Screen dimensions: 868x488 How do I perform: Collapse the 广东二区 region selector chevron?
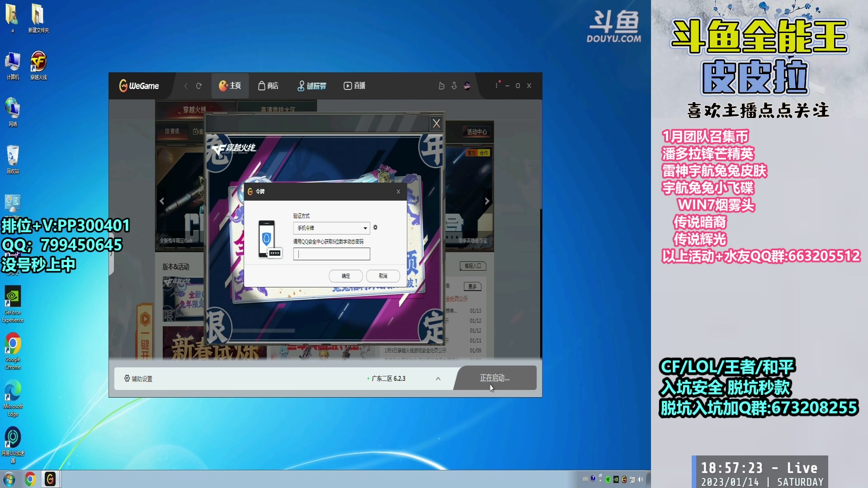click(x=437, y=379)
